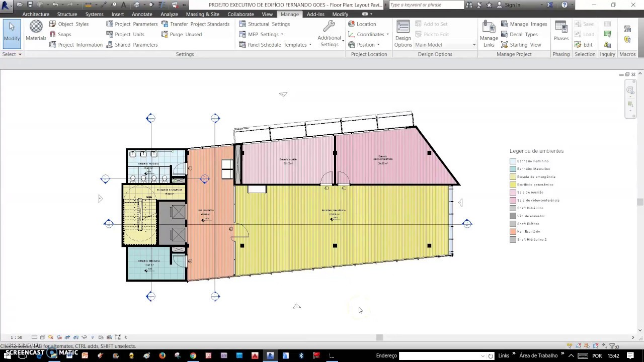The height and width of the screenshot is (362, 644).
Task: Expand Position dropdown
Action: click(x=378, y=45)
